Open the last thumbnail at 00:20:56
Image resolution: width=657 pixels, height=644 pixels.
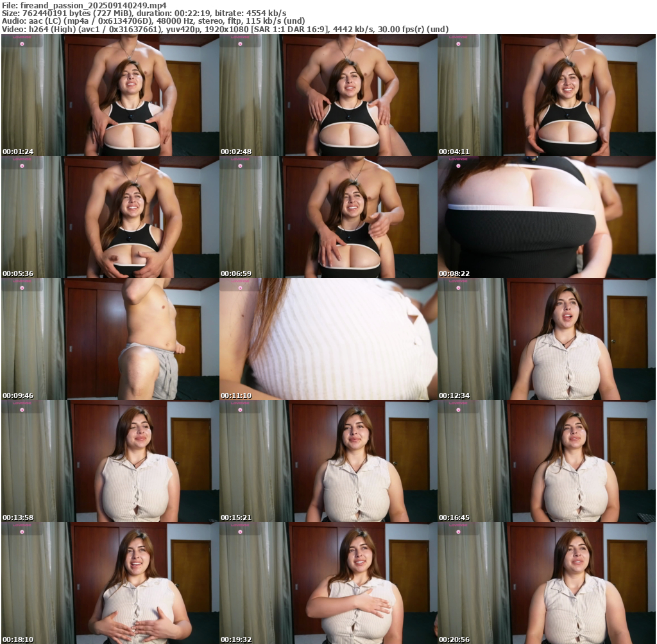546,583
